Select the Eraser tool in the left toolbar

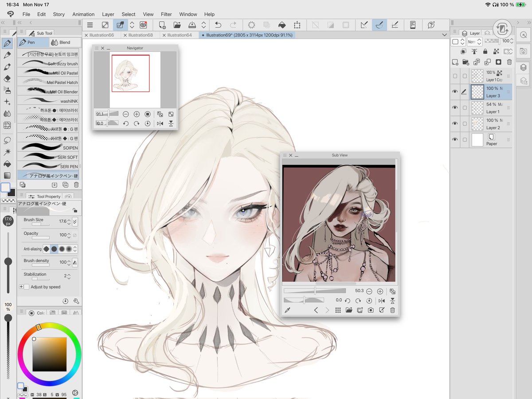point(7,79)
